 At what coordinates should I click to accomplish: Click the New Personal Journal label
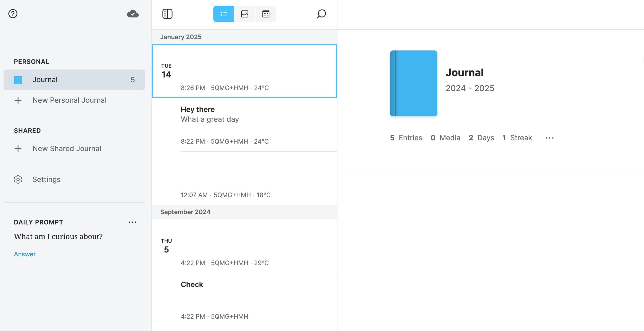click(x=69, y=100)
